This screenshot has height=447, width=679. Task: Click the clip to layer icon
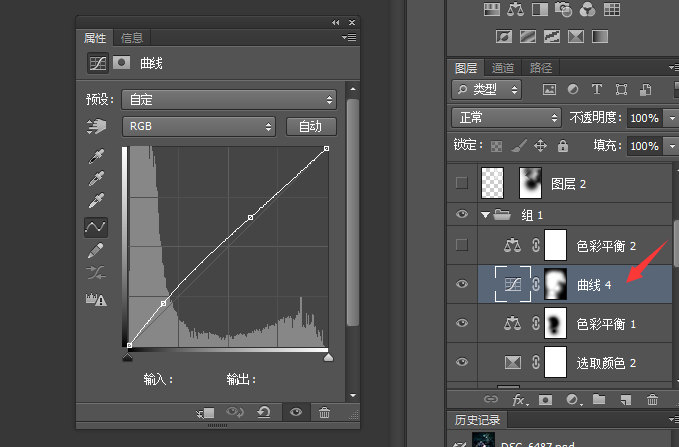[x=205, y=413]
